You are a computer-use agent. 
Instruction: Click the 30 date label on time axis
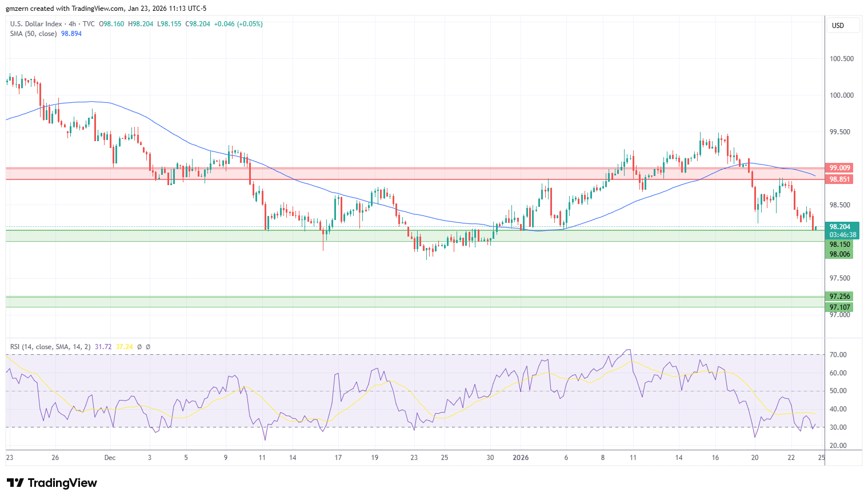coord(490,458)
